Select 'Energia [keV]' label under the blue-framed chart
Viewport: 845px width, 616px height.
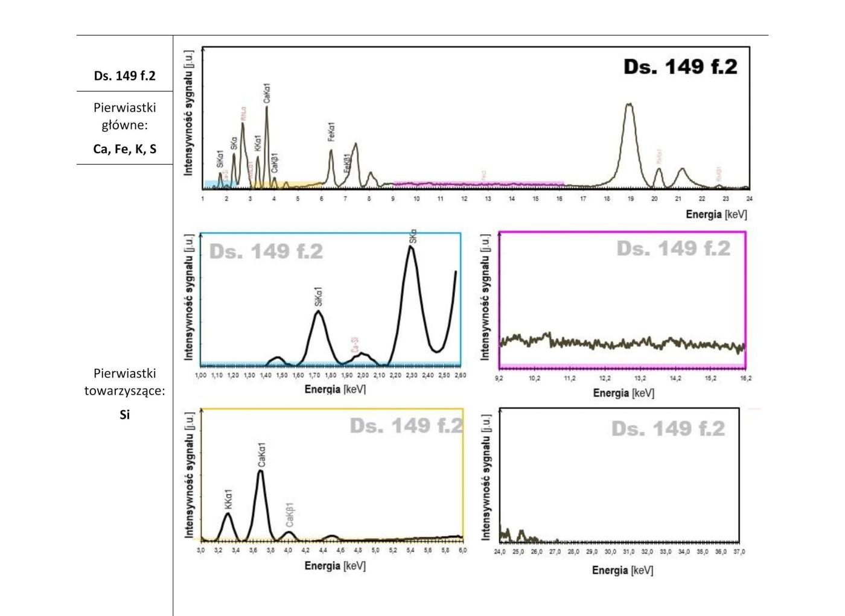[x=335, y=389]
